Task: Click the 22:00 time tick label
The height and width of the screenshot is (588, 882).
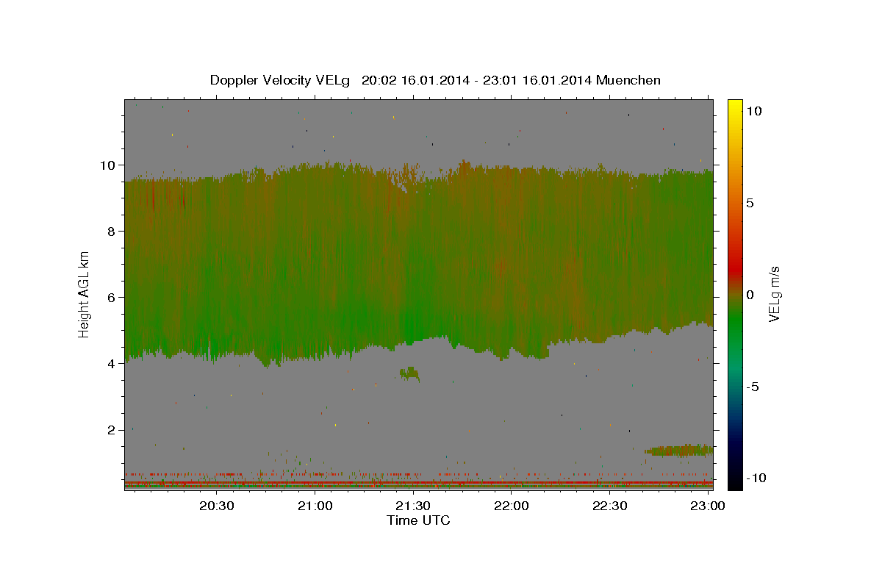Action: tap(512, 506)
